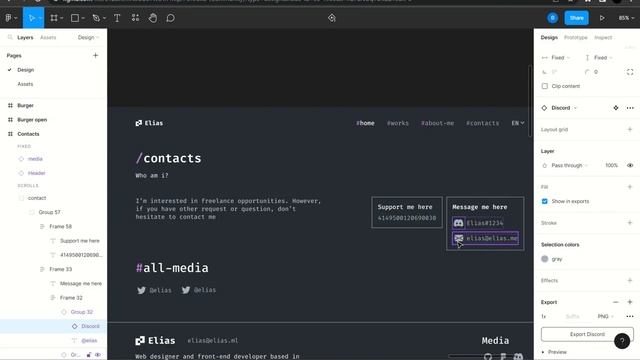
Task: Add another export setting
Action: click(x=630, y=302)
